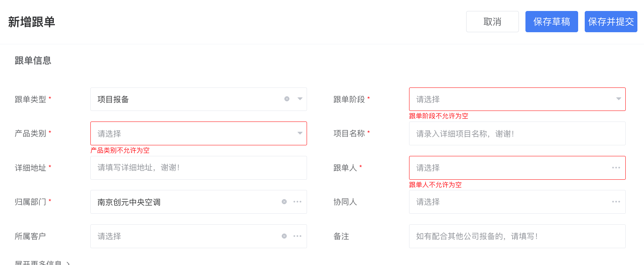Click the 取消 button
Screen dimensions: 644x265
[x=492, y=22]
